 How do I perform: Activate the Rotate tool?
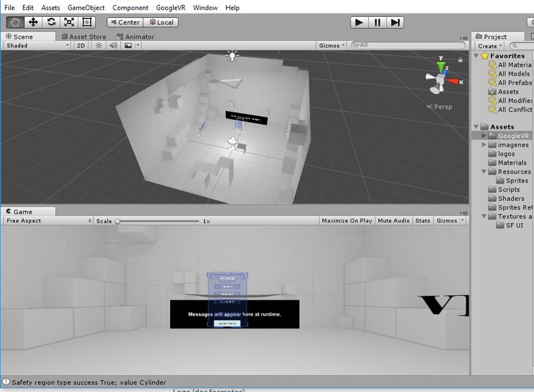pos(51,22)
